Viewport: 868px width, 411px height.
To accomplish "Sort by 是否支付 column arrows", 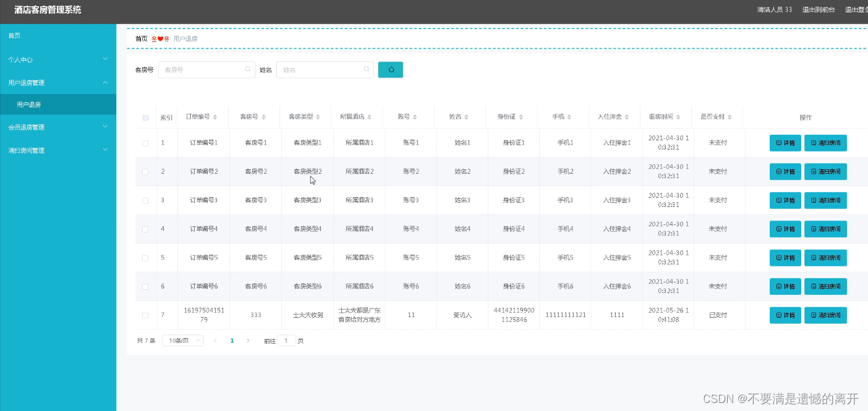I will tap(730, 117).
